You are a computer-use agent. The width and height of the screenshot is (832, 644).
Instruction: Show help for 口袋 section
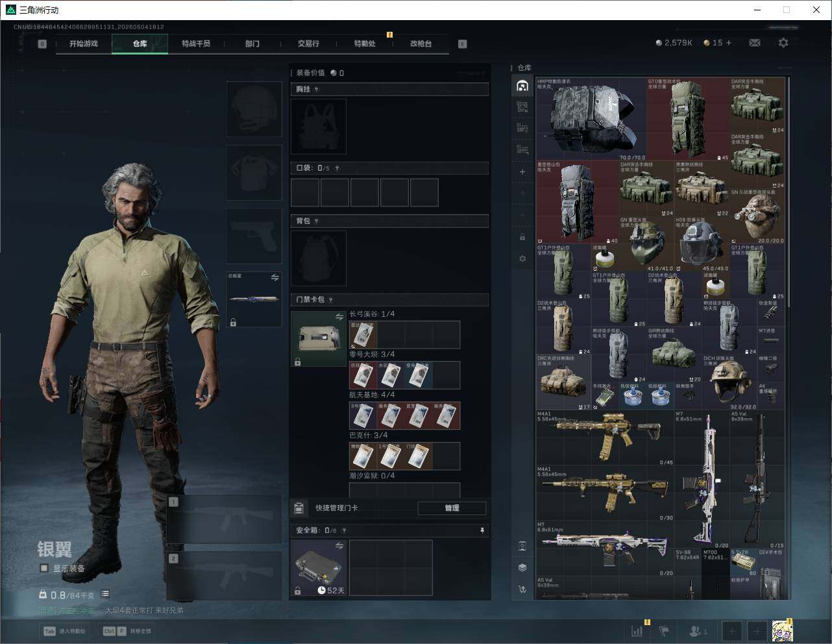[x=337, y=168]
